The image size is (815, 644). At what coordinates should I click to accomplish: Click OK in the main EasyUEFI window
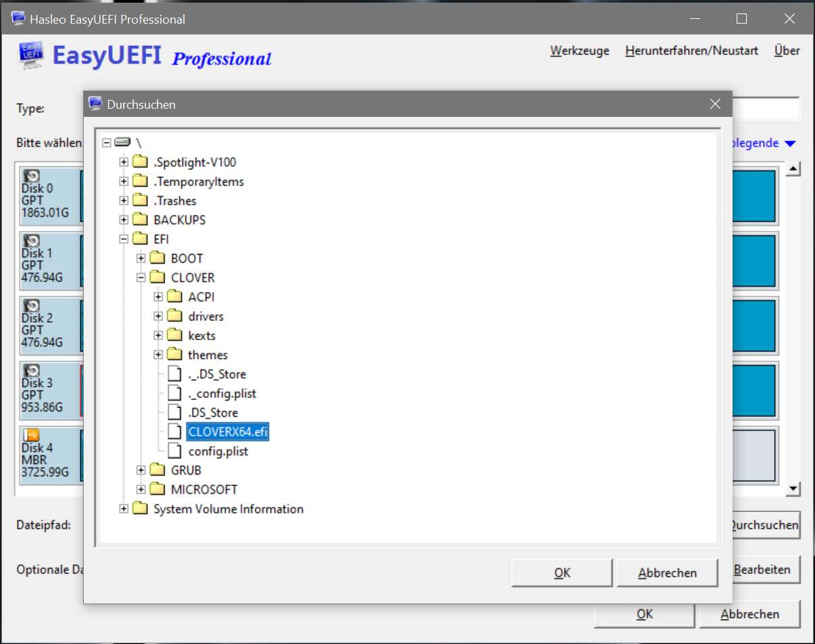(645, 614)
